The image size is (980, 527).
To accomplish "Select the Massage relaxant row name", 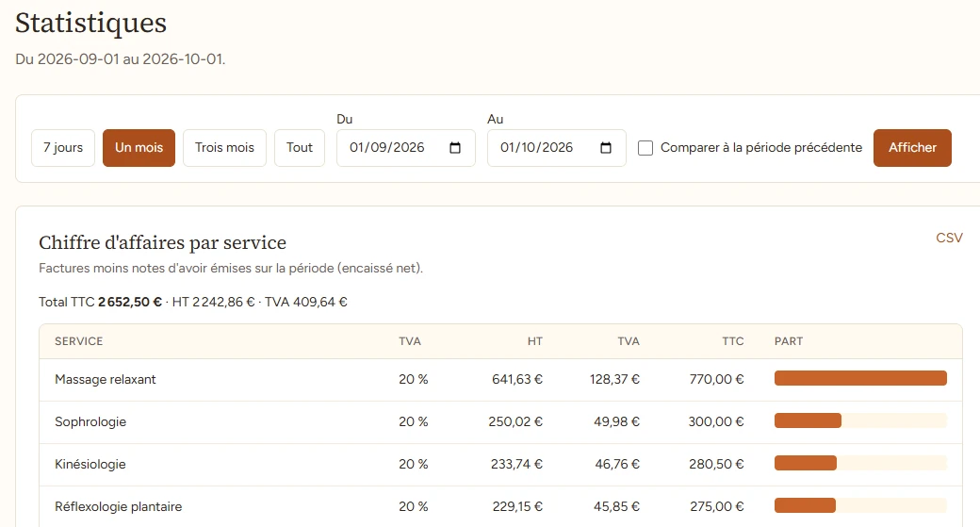I will click(x=105, y=380).
